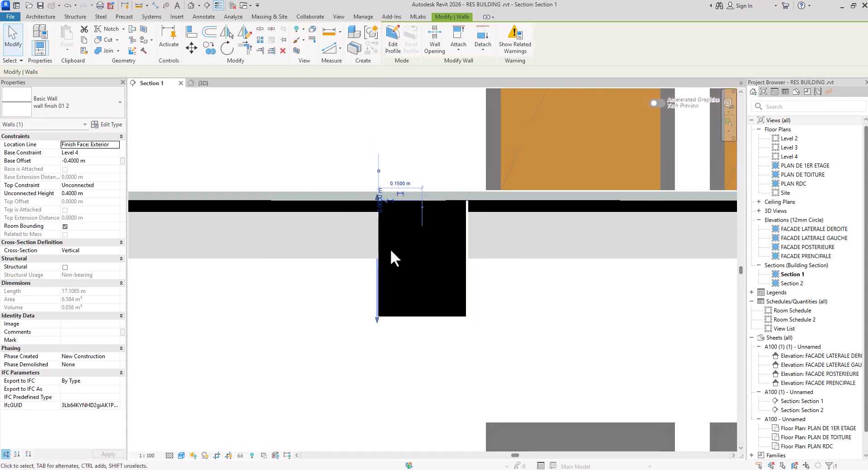This screenshot has height=470, width=868.
Task: Open the wall type selector dropdown
Action: 119,102
